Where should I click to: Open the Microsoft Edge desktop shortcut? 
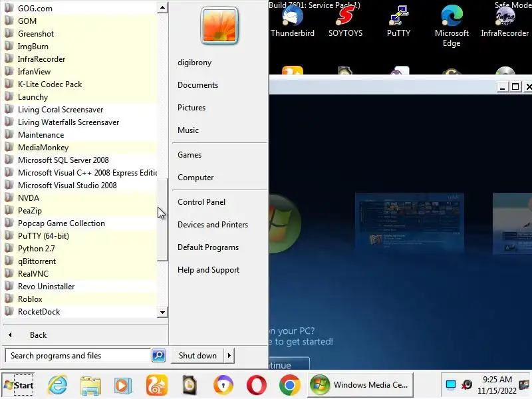tap(452, 27)
